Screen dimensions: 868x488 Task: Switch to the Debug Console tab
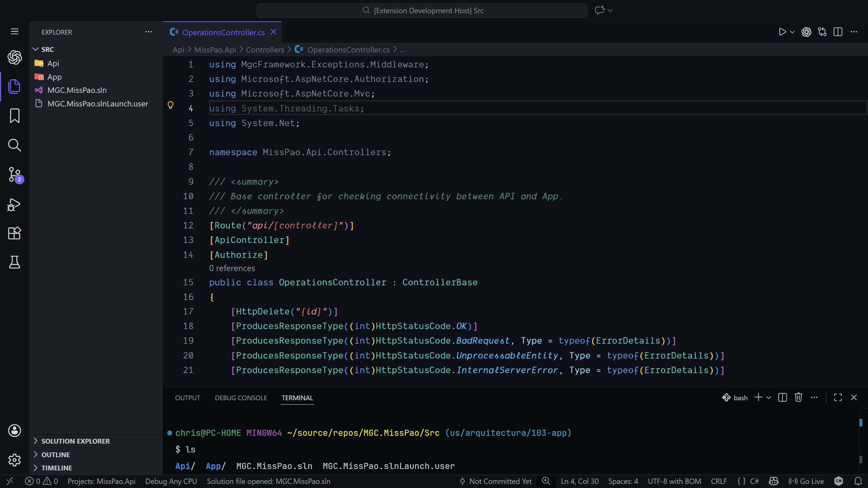(x=241, y=398)
